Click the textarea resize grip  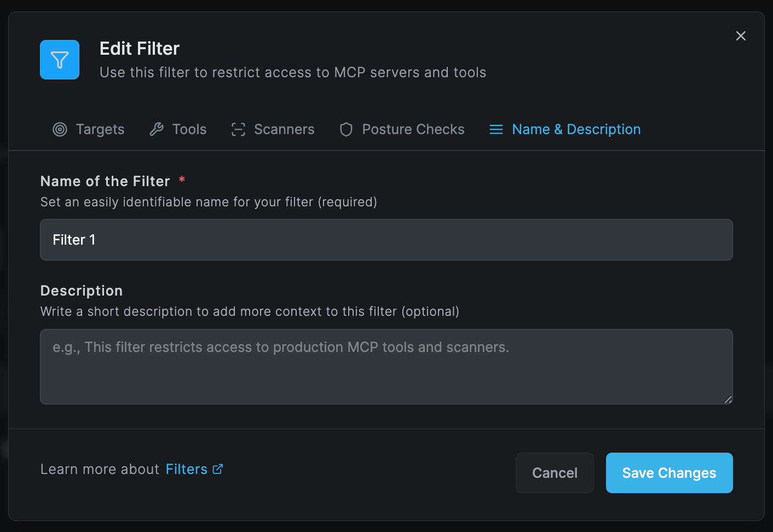729,400
